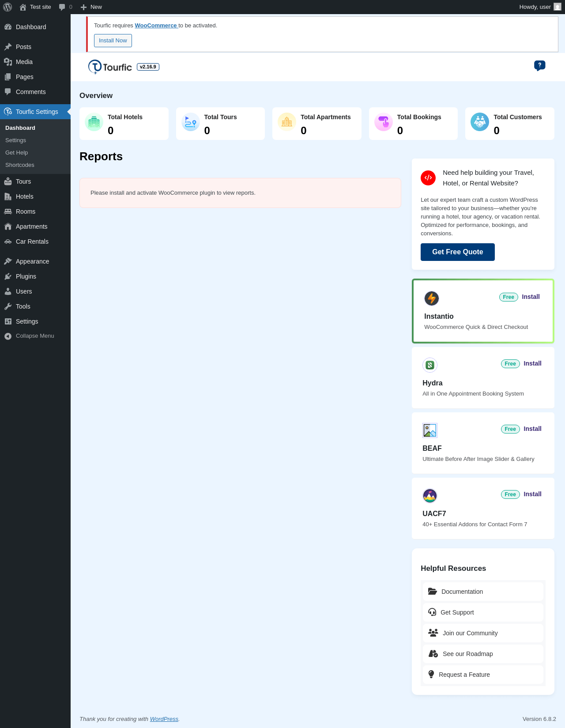Click the Install Now button
565x728 pixels.
(113, 41)
